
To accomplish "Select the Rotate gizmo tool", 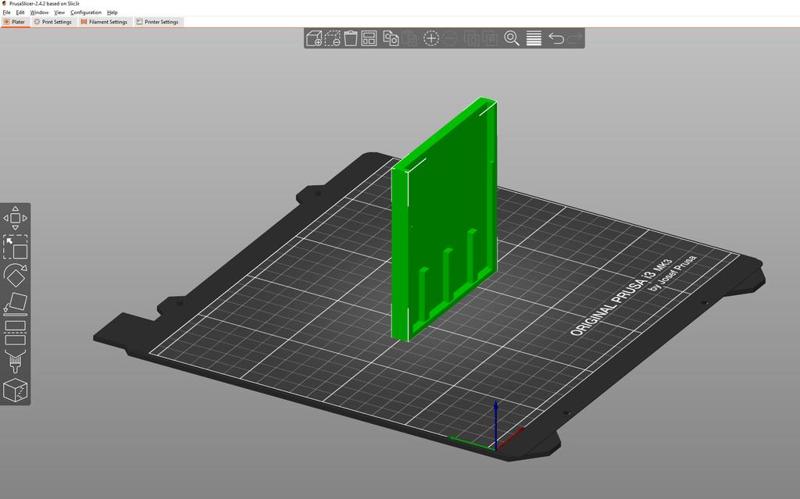I will (15, 276).
